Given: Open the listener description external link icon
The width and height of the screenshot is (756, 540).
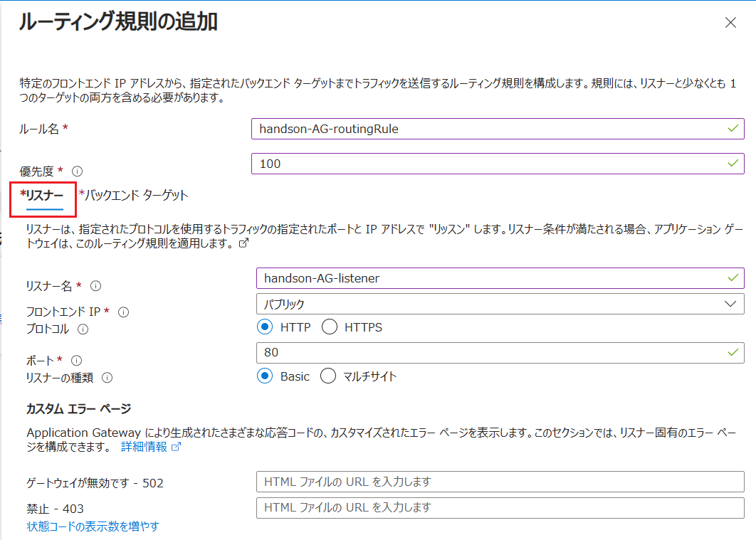Looking at the screenshot, I should pos(244,243).
